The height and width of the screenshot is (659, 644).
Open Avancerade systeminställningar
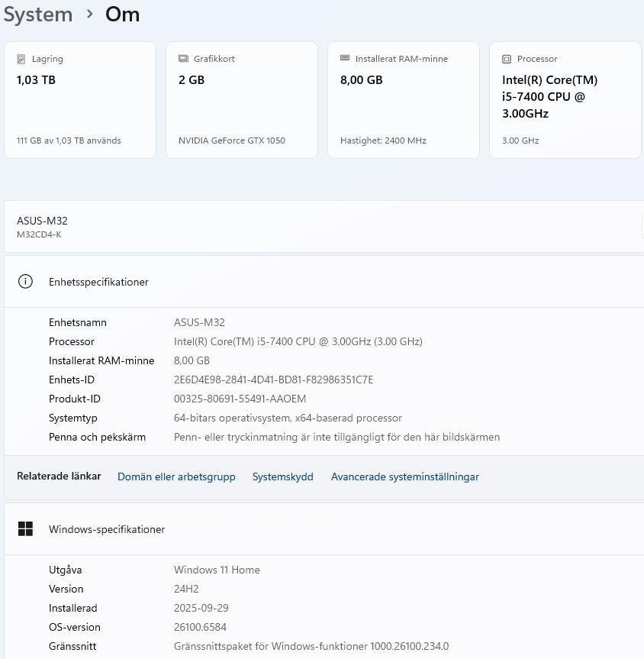[x=404, y=476]
